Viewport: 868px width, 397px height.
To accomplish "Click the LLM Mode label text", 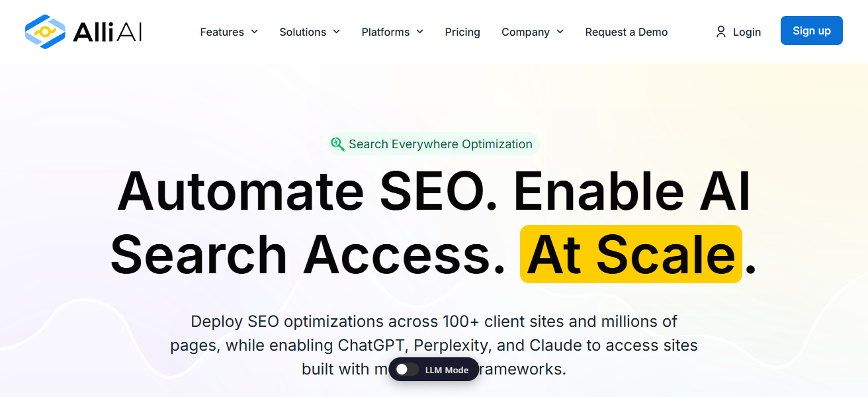I will (x=447, y=370).
